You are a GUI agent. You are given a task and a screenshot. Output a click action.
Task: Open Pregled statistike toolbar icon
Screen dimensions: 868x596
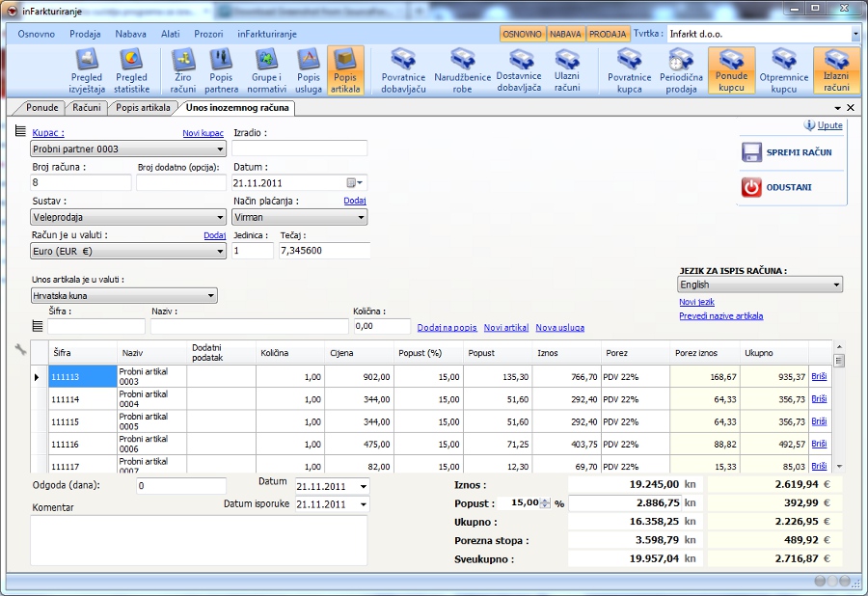coord(131,70)
